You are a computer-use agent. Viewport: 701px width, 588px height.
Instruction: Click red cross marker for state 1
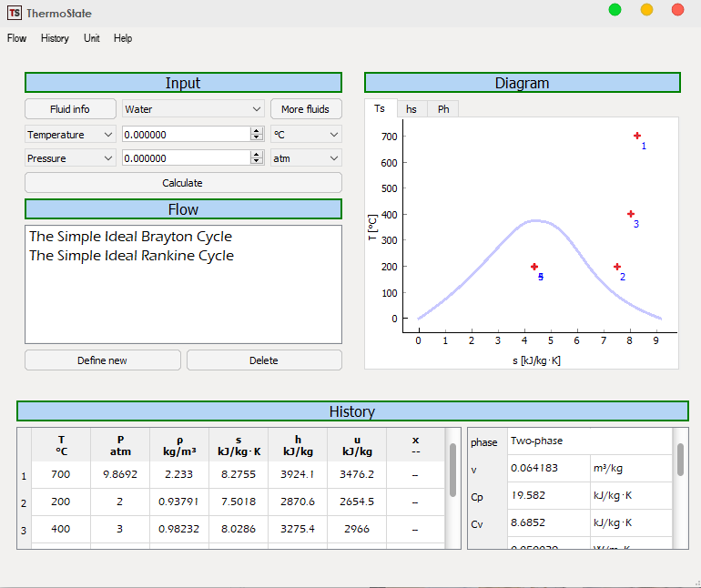pyautogui.click(x=637, y=136)
